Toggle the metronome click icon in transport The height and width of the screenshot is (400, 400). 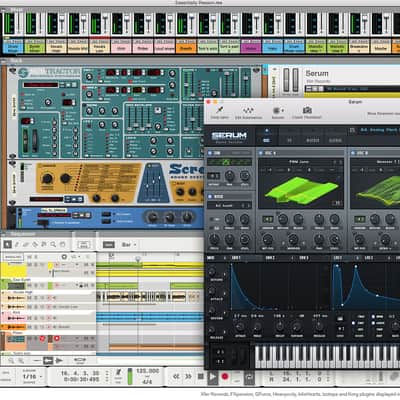[118, 373]
